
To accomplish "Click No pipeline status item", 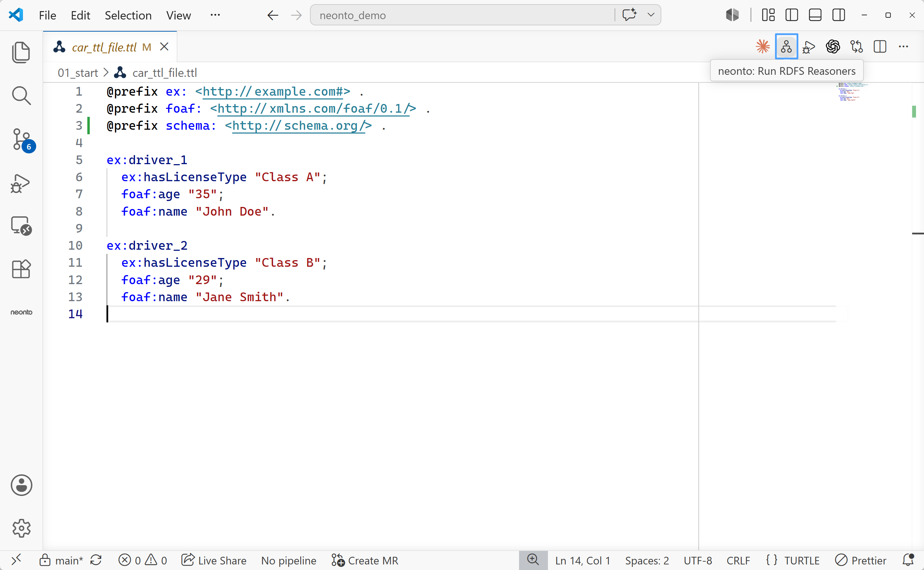I will [289, 561].
